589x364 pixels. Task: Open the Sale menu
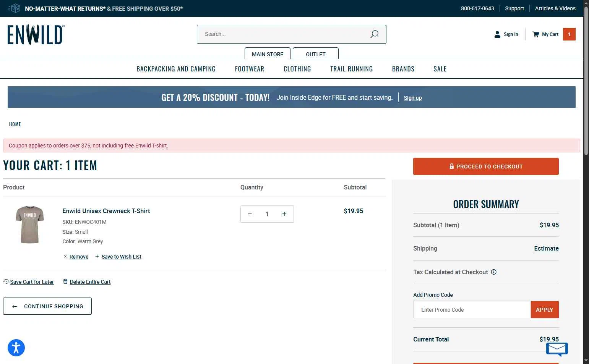(440, 69)
